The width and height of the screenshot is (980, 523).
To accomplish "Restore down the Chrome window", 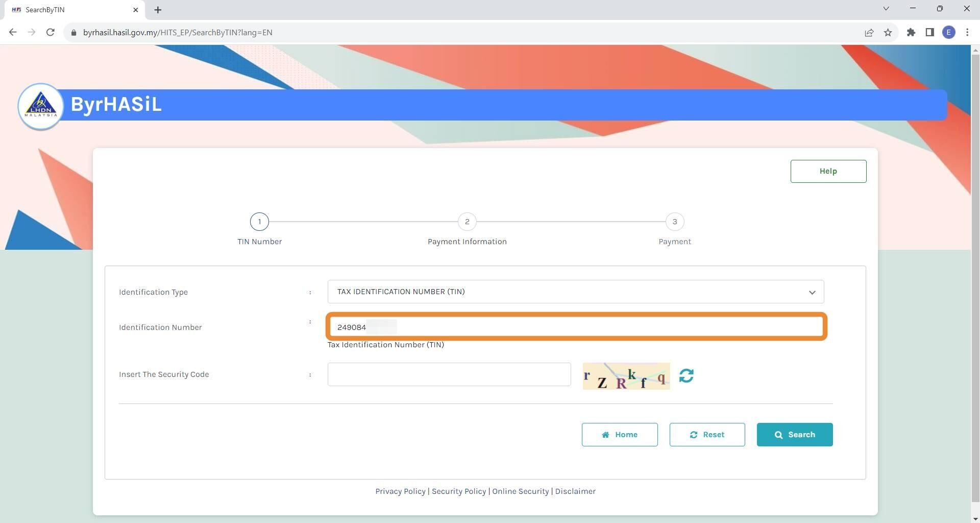I will (x=940, y=9).
